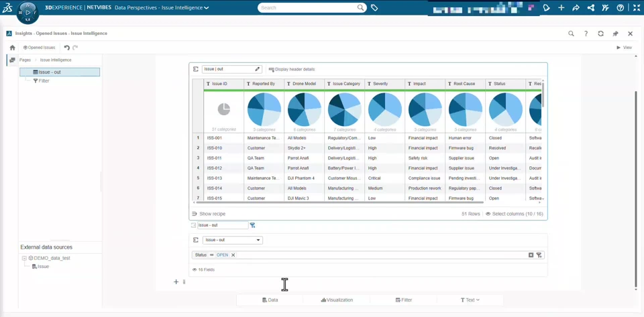The width and height of the screenshot is (644, 317).
Task: Open the social network share icon
Action: point(590,7)
